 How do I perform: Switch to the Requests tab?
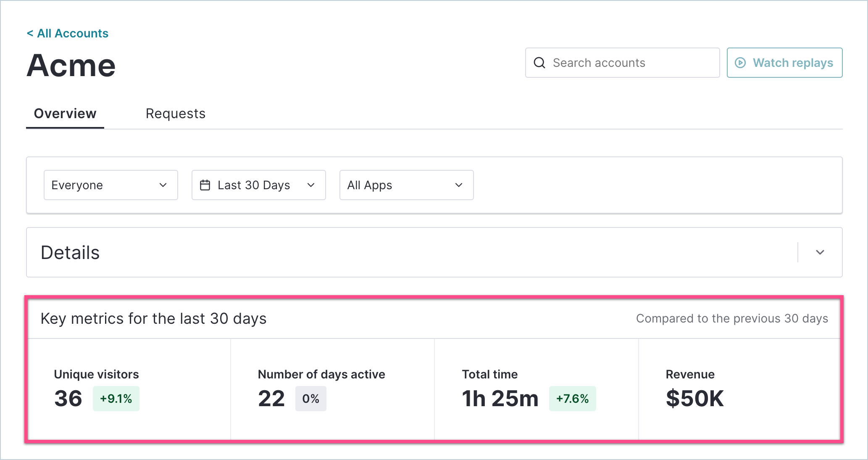point(176,114)
